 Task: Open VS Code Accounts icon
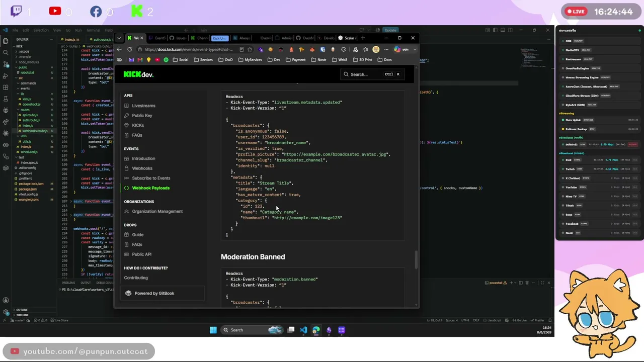(x=6, y=301)
